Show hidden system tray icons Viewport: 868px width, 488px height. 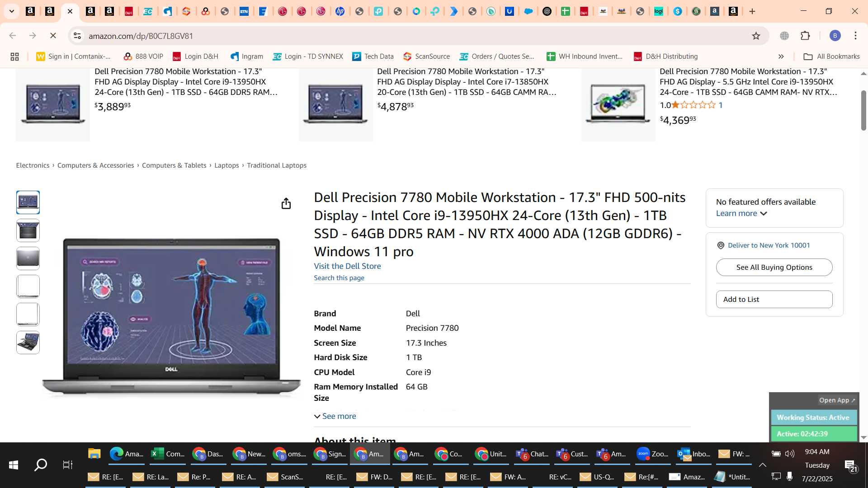point(762,465)
